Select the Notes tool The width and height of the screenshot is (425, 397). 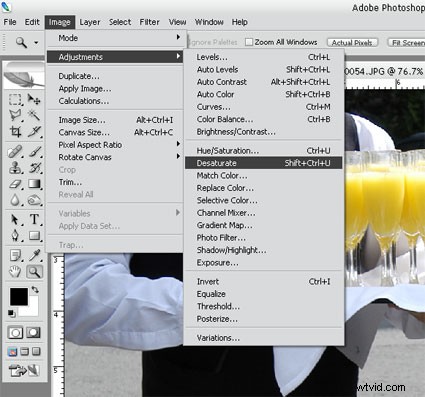15,256
